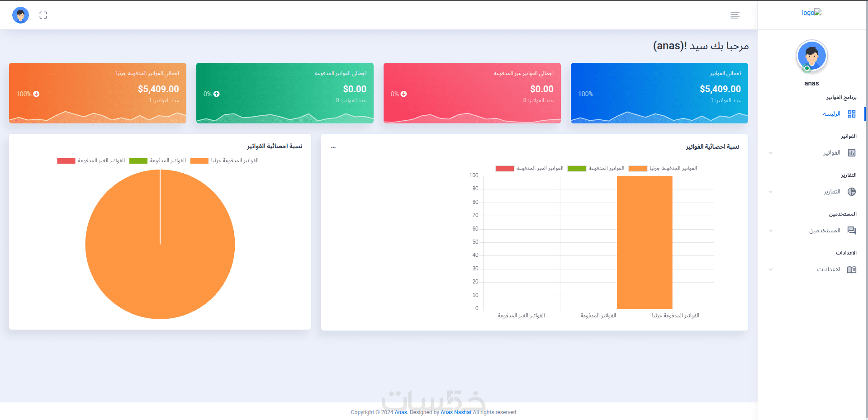The width and height of the screenshot is (868, 420).
Task: Expand the التقارير sidebar submenu chevron
Action: (x=771, y=192)
